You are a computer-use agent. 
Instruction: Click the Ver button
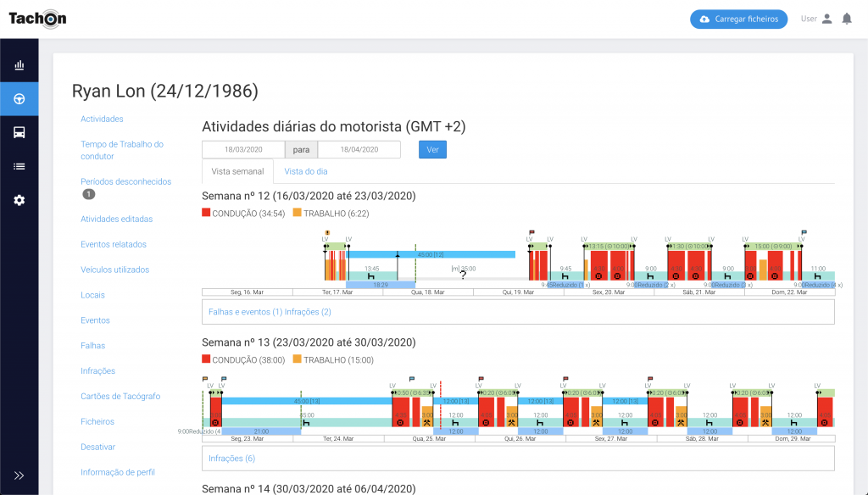[432, 149]
